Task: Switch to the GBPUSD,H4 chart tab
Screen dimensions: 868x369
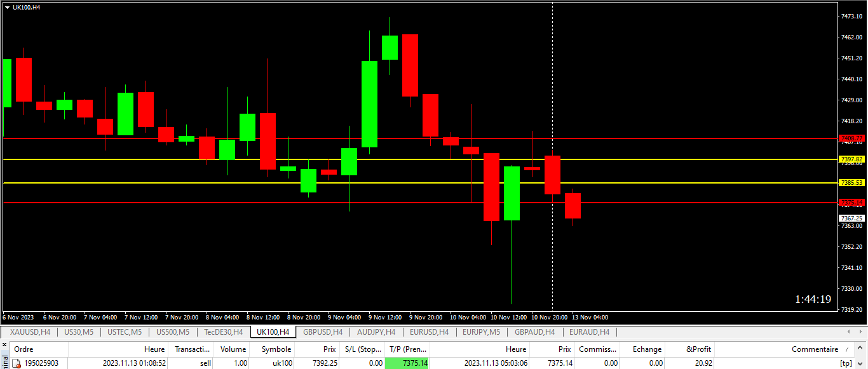Action: [x=323, y=332]
